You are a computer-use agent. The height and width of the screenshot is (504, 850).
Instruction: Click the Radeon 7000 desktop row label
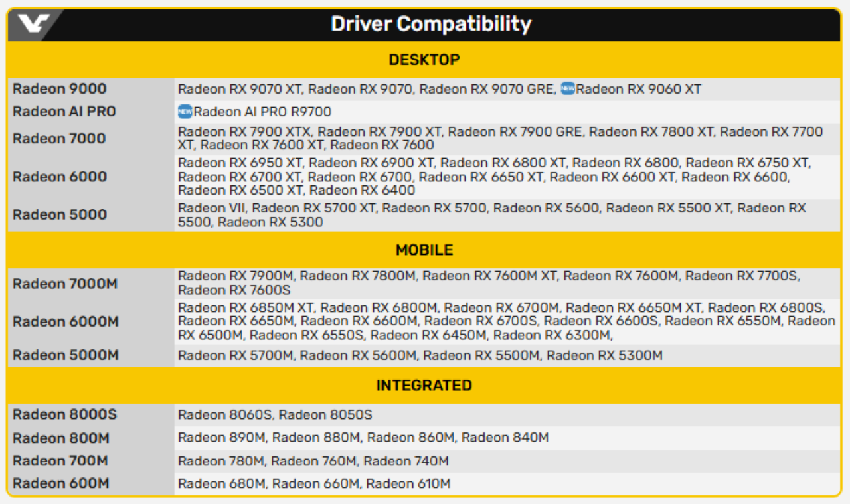point(59,139)
